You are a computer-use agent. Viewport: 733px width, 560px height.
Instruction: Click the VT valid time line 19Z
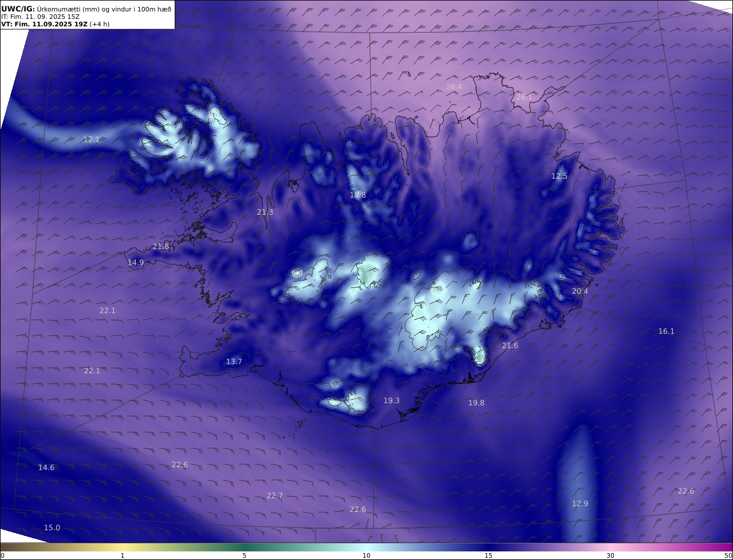point(56,24)
